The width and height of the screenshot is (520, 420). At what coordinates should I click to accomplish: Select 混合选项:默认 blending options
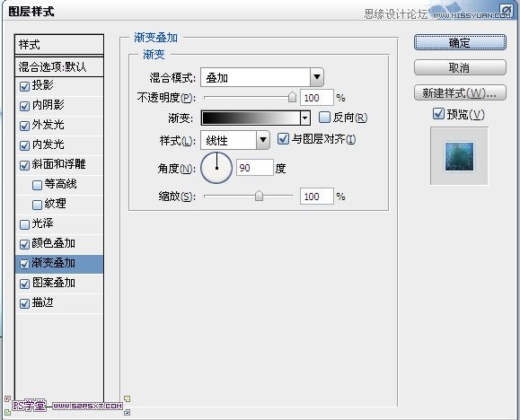click(59, 66)
